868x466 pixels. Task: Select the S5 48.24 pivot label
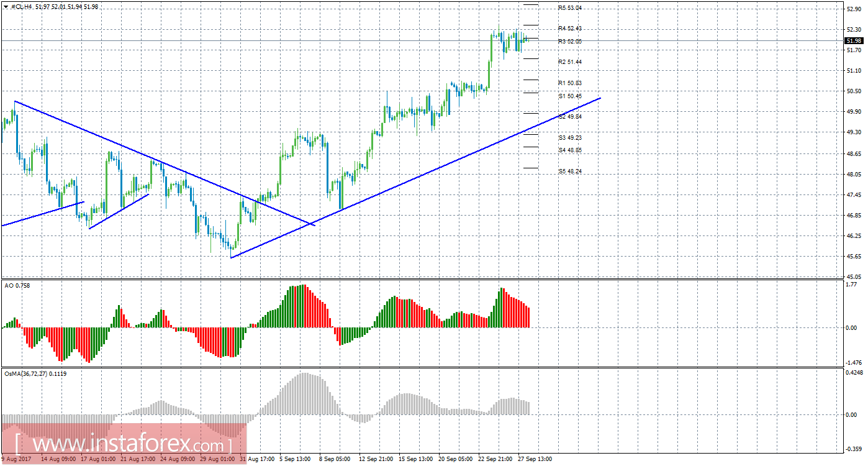pos(570,171)
